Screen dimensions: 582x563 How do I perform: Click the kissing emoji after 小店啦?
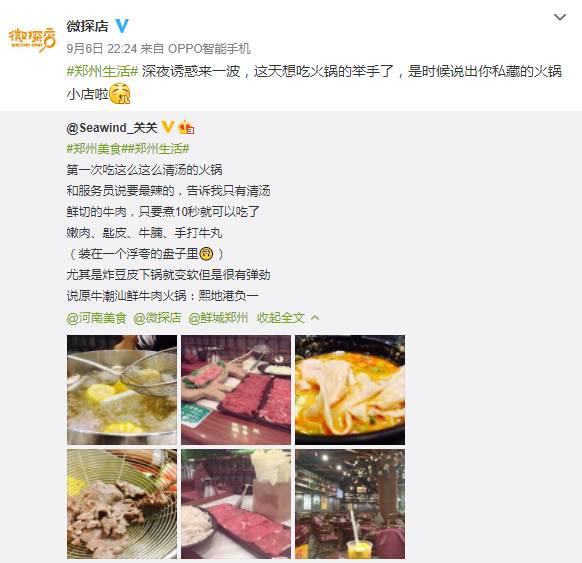tap(120, 94)
